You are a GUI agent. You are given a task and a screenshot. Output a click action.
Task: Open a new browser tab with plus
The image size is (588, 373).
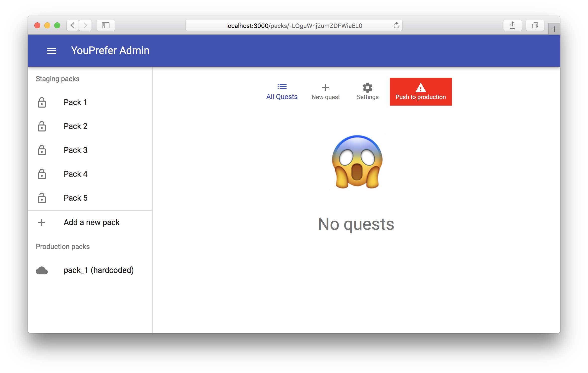pyautogui.click(x=554, y=29)
